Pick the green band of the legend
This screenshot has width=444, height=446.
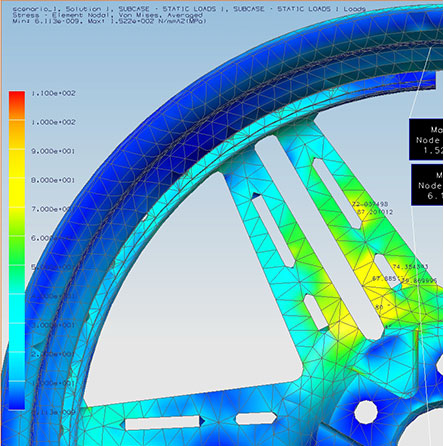(17, 250)
